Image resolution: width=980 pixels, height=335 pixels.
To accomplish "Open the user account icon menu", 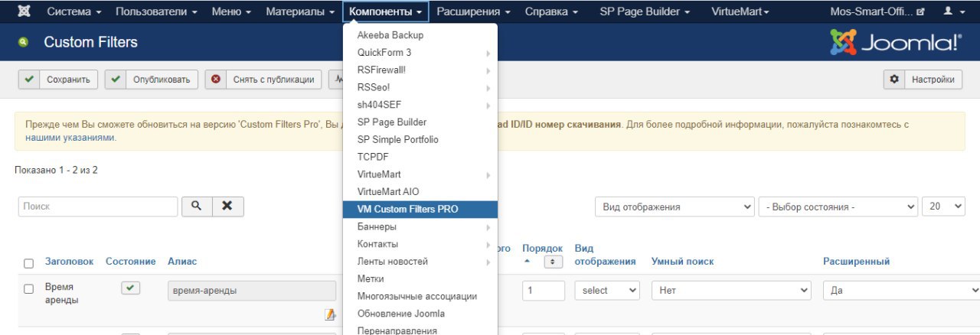I will coord(953,12).
